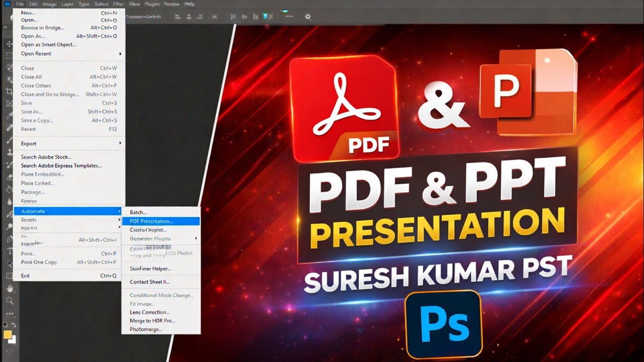
Task: Reset to default foreground and background colors
Action: [x=5, y=324]
